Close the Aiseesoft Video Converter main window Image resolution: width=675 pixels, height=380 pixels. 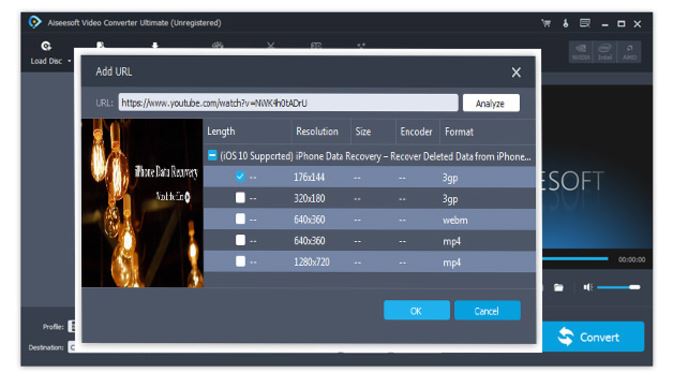click(638, 24)
